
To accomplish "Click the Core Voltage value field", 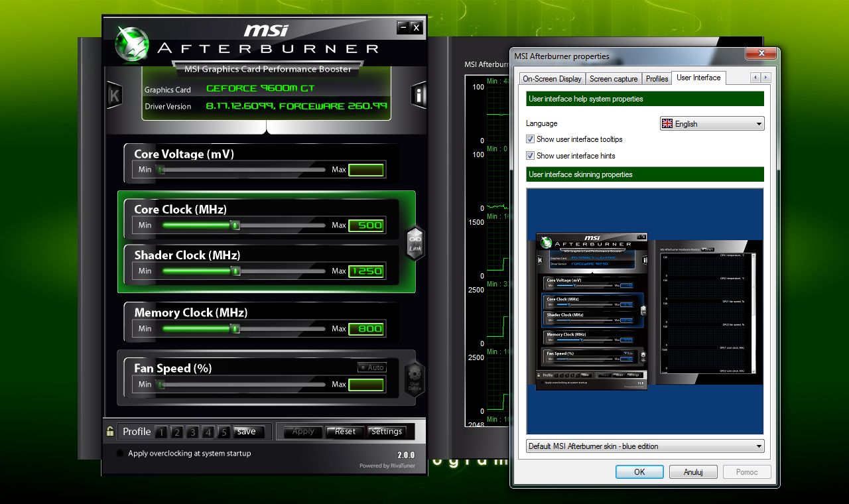I will click(366, 170).
